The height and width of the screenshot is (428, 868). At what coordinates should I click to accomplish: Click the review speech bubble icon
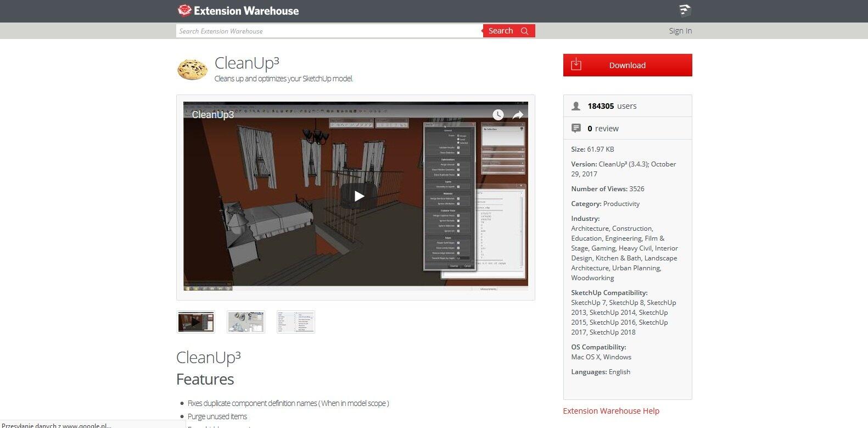coord(576,129)
